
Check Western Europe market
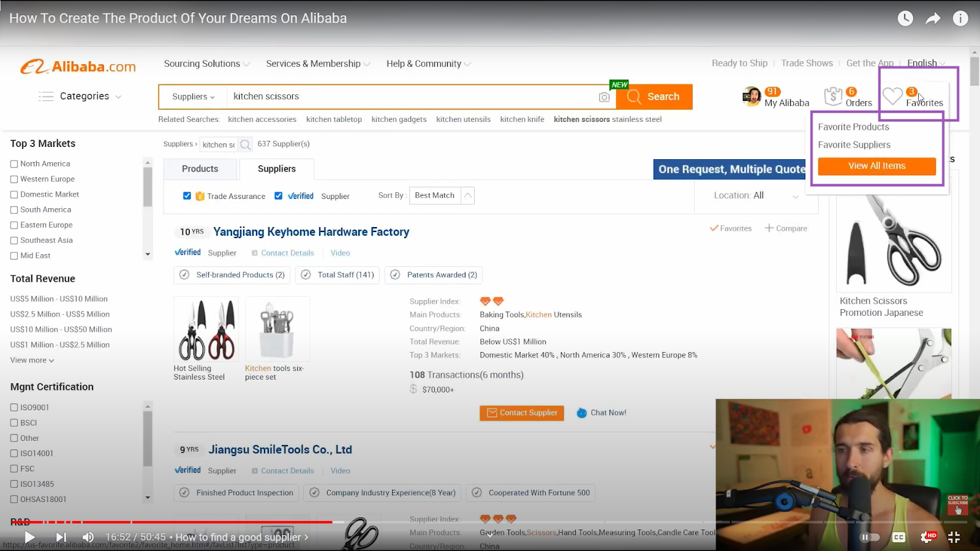14,179
